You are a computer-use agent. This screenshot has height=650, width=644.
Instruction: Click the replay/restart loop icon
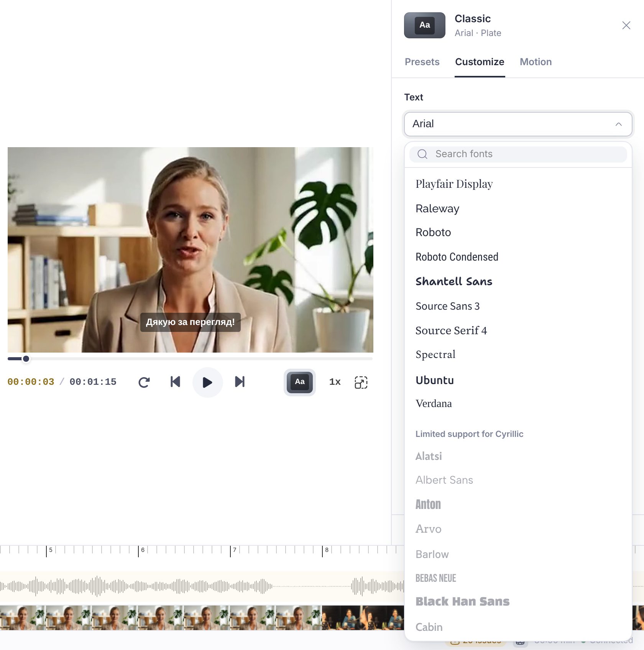tap(144, 382)
